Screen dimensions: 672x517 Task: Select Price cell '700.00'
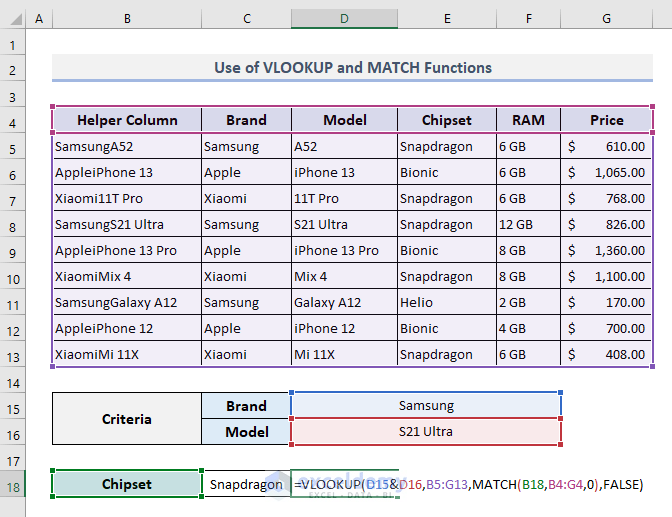(606, 328)
